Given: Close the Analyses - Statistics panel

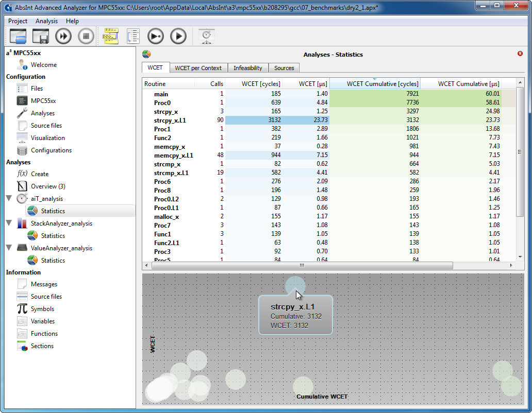Looking at the screenshot, I should [520, 54].
